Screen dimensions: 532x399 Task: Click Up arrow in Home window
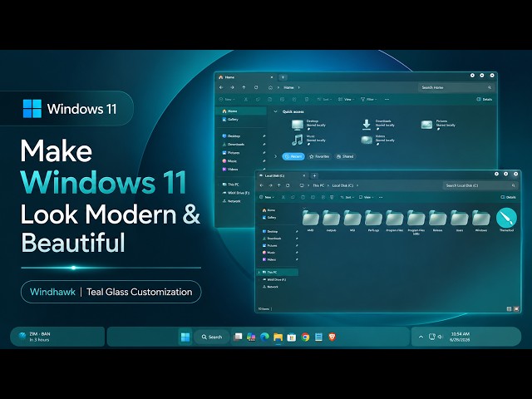[x=244, y=87]
